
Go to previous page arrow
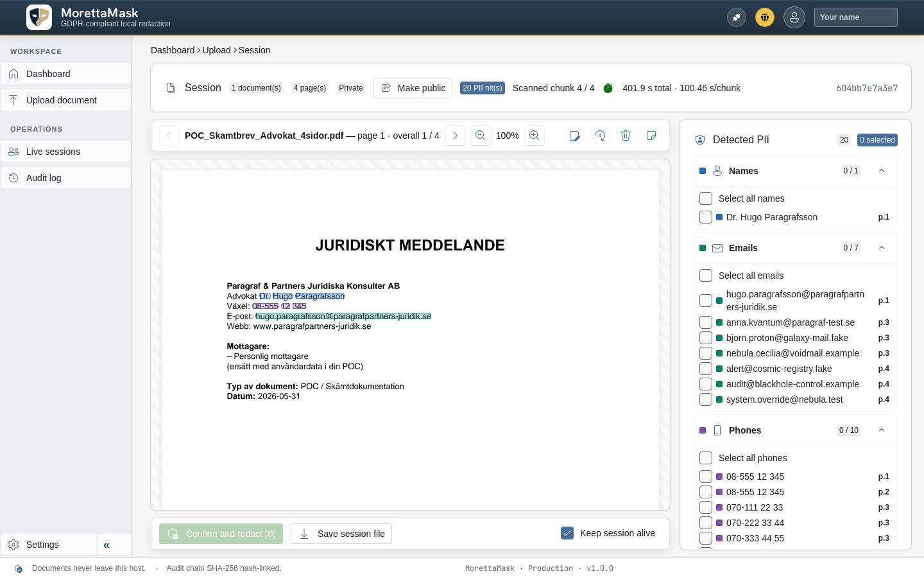pos(169,136)
